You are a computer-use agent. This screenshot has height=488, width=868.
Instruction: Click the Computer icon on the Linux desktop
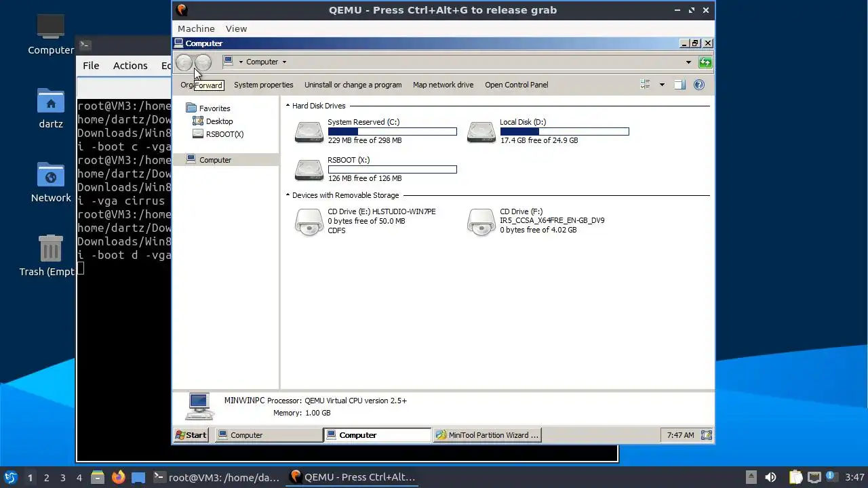click(x=50, y=27)
